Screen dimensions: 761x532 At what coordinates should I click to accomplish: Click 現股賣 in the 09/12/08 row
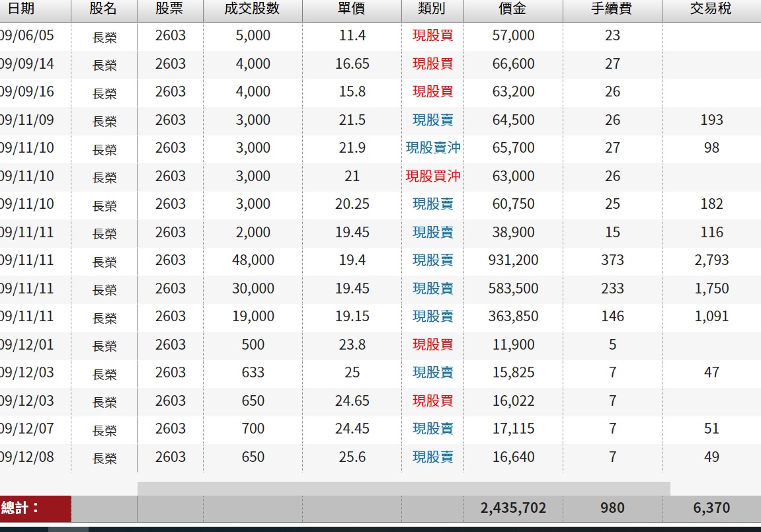tap(433, 457)
